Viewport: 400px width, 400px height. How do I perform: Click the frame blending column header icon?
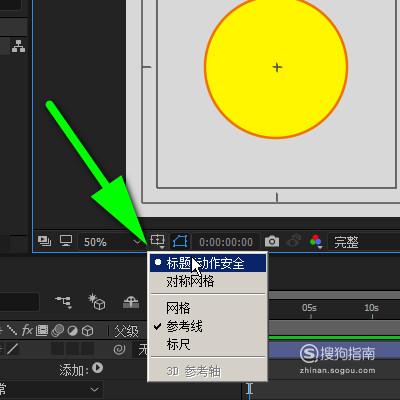click(42, 330)
